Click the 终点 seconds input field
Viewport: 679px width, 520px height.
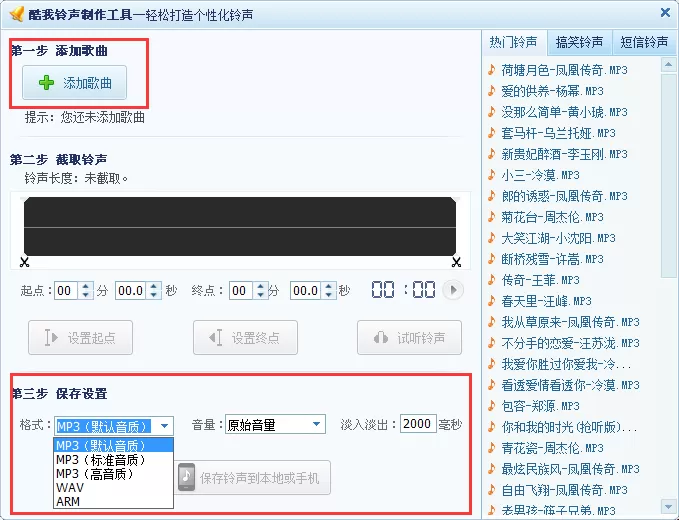click(x=306, y=291)
